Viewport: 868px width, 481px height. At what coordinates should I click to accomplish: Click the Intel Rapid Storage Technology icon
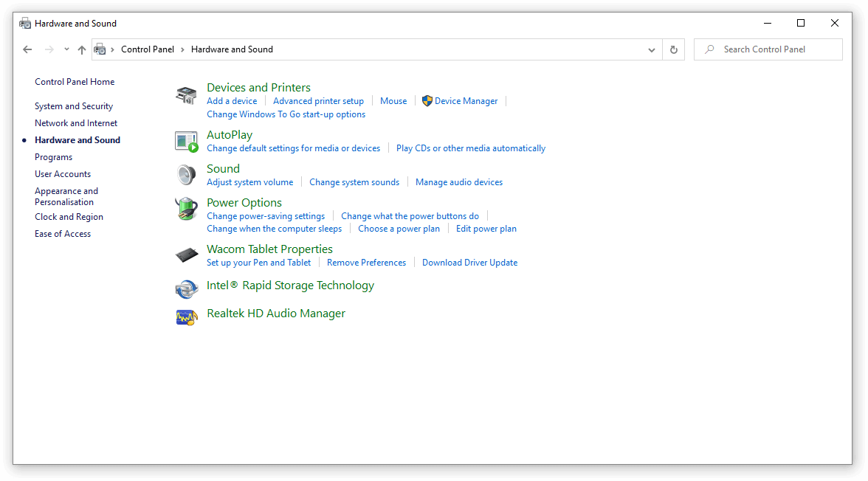coord(186,287)
